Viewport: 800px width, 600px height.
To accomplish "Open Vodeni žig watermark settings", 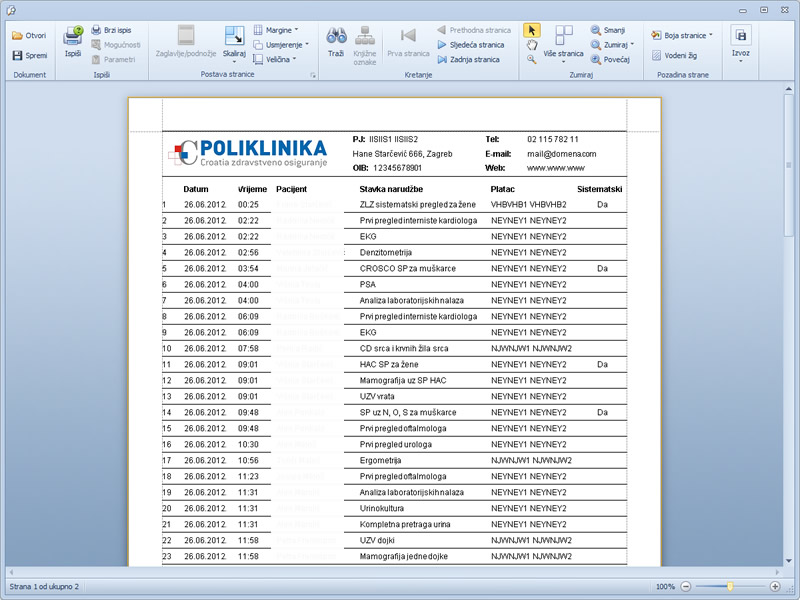I will point(674,55).
